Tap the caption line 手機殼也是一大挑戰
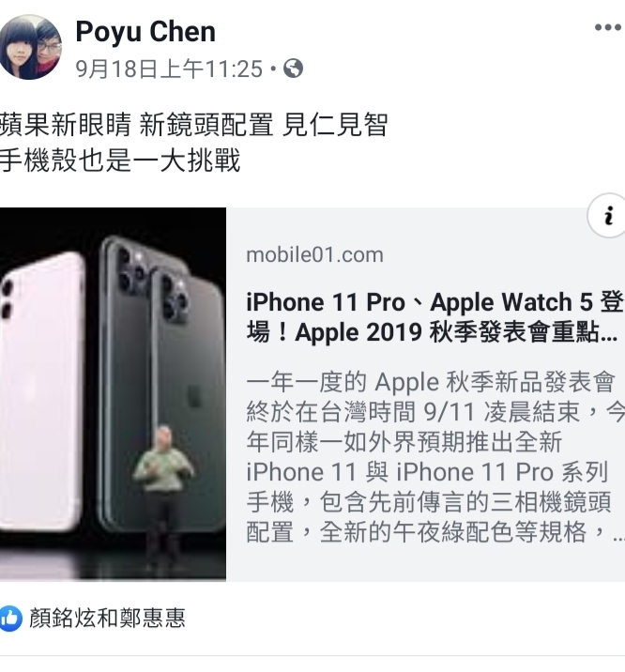The height and width of the screenshot is (672, 625). pos(120,160)
